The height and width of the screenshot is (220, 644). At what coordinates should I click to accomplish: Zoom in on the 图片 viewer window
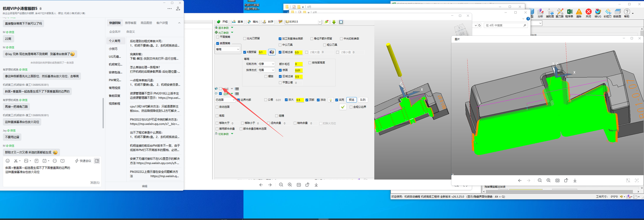click(x=549, y=181)
